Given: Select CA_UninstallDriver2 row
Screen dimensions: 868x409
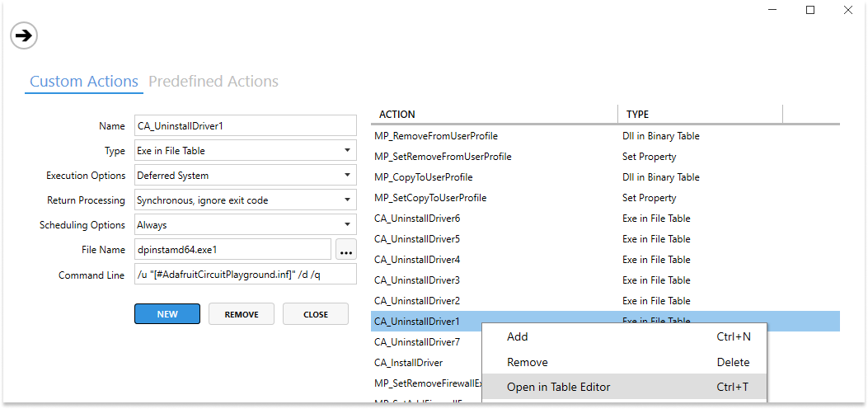Looking at the screenshot, I should point(605,300).
